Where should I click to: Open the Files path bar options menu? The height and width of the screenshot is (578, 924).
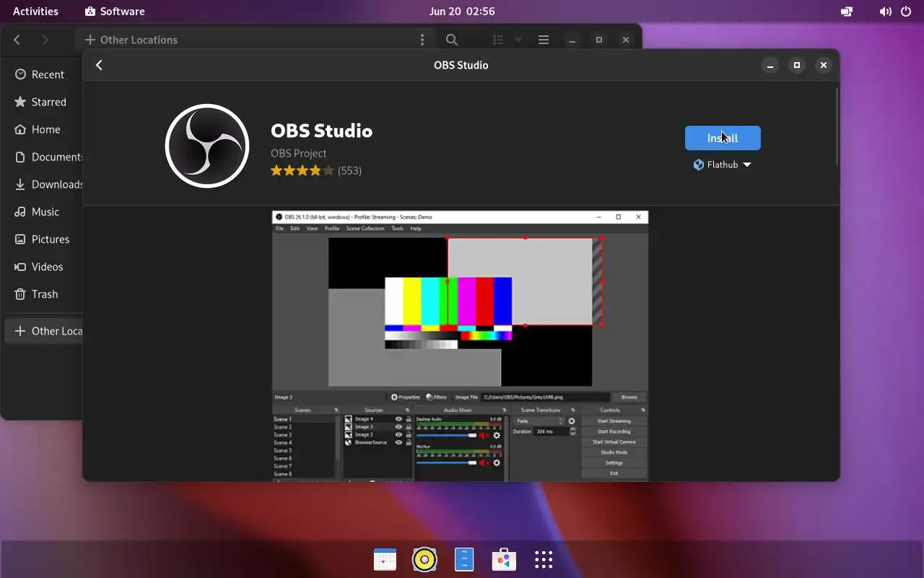[x=422, y=40]
